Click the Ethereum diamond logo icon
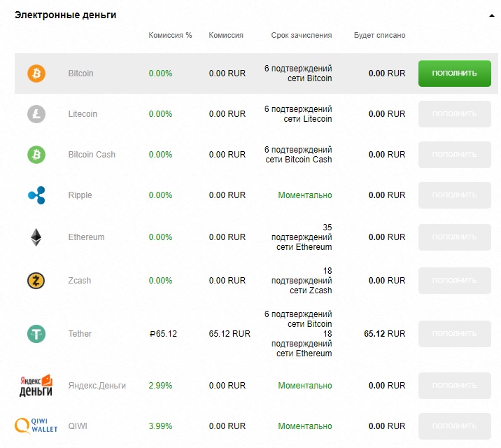The width and height of the screenshot is (501, 448). [x=36, y=237]
